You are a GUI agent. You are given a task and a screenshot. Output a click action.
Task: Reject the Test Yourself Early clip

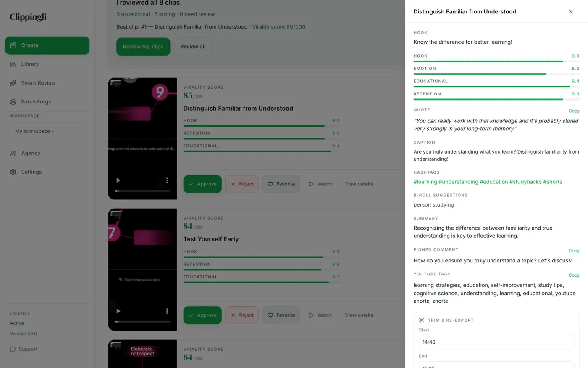[242, 315]
